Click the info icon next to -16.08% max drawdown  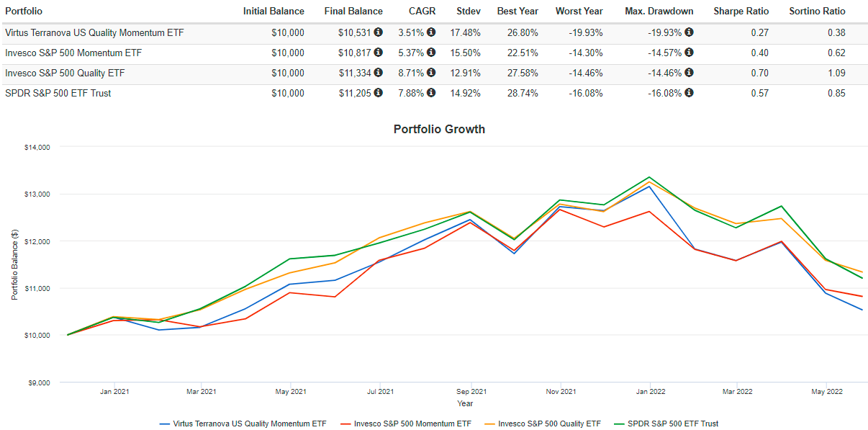point(689,93)
